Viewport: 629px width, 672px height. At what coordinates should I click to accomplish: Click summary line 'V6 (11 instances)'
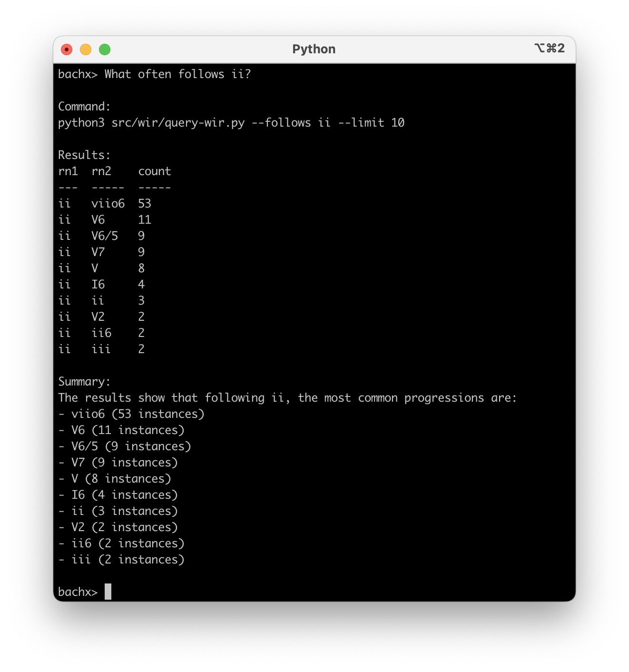point(121,430)
